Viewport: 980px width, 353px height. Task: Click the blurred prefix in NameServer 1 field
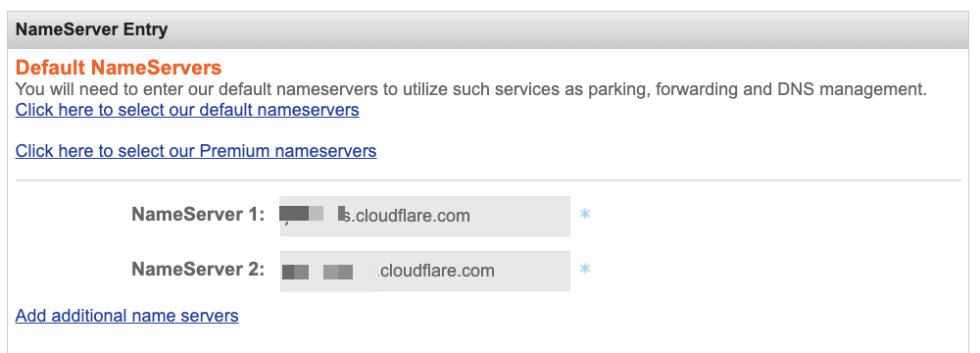312,214
